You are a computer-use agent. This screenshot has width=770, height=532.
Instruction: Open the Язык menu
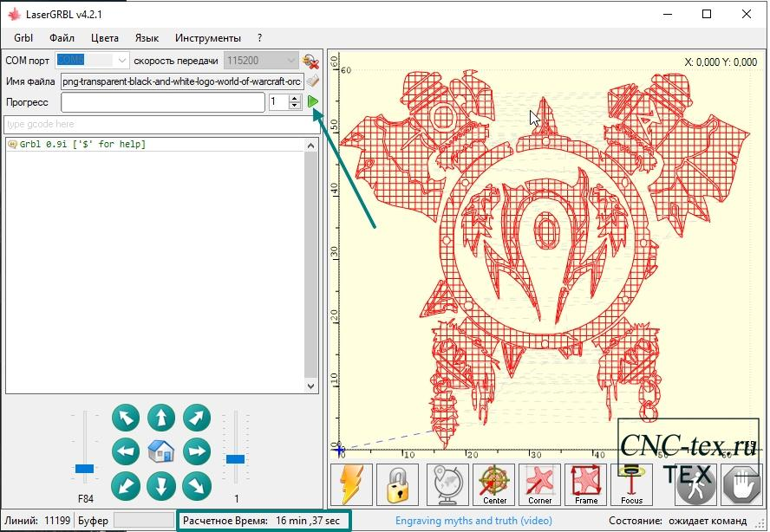tap(147, 38)
